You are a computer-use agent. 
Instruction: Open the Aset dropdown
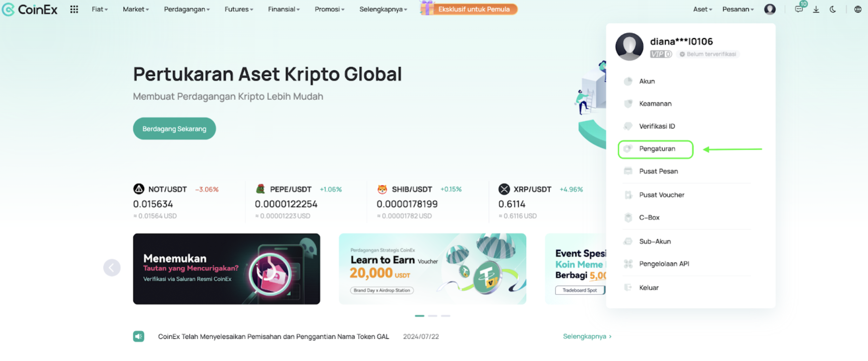pyautogui.click(x=702, y=9)
